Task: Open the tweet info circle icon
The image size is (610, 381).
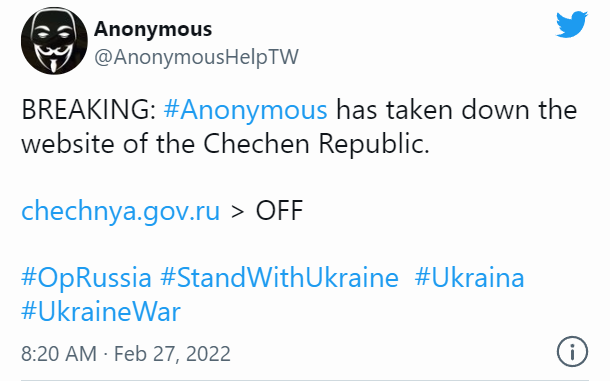Action: 572,352
